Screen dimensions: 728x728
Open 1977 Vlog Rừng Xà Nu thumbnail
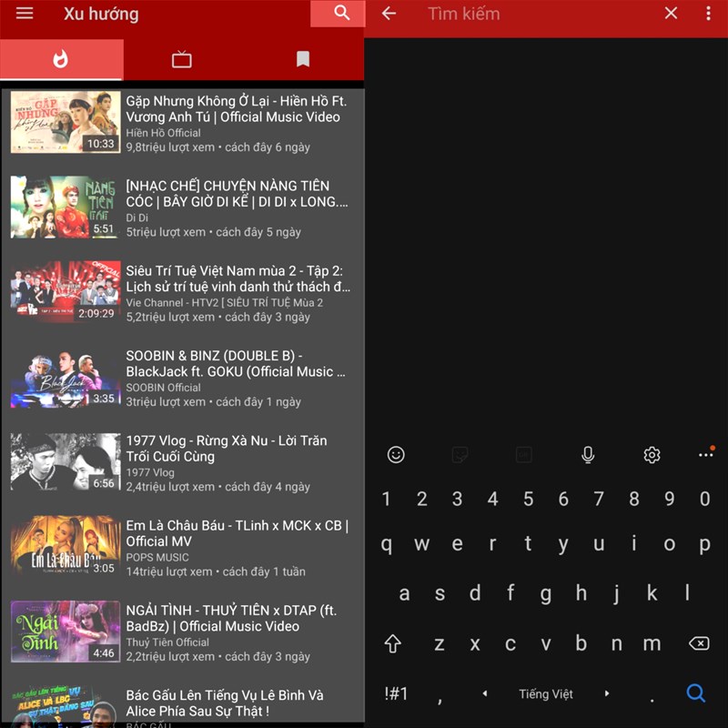(x=66, y=462)
